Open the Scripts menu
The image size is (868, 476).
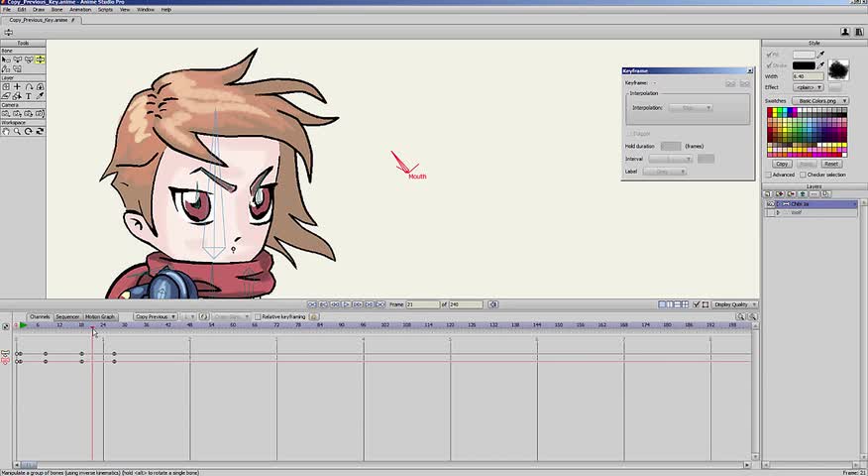[x=105, y=9]
